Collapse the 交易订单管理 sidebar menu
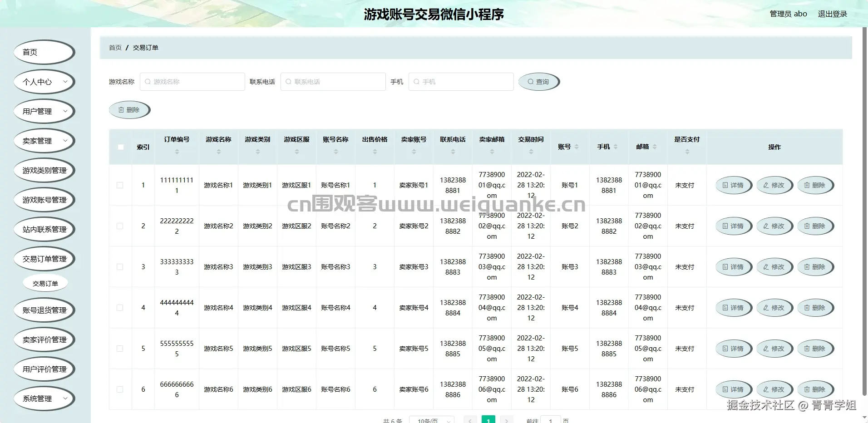Image resolution: width=868 pixels, height=423 pixels. coord(44,259)
